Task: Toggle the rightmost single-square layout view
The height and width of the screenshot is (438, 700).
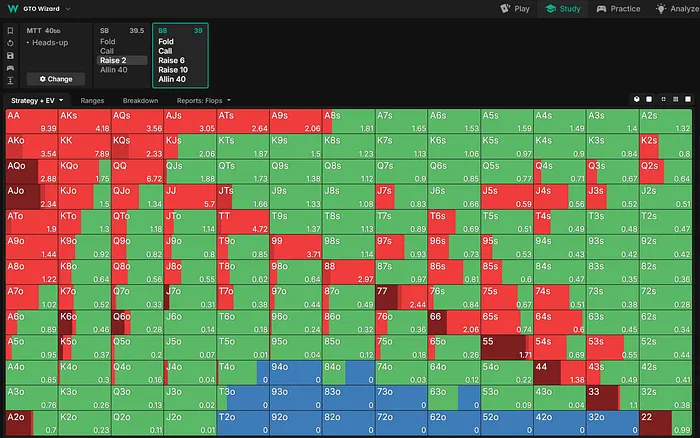Action: pyautogui.click(x=689, y=100)
